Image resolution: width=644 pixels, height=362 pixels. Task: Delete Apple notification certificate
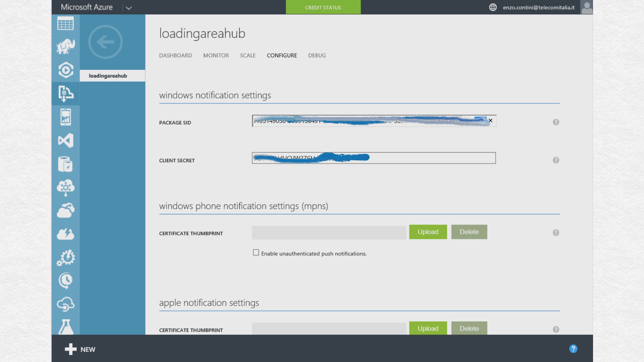coord(469,328)
